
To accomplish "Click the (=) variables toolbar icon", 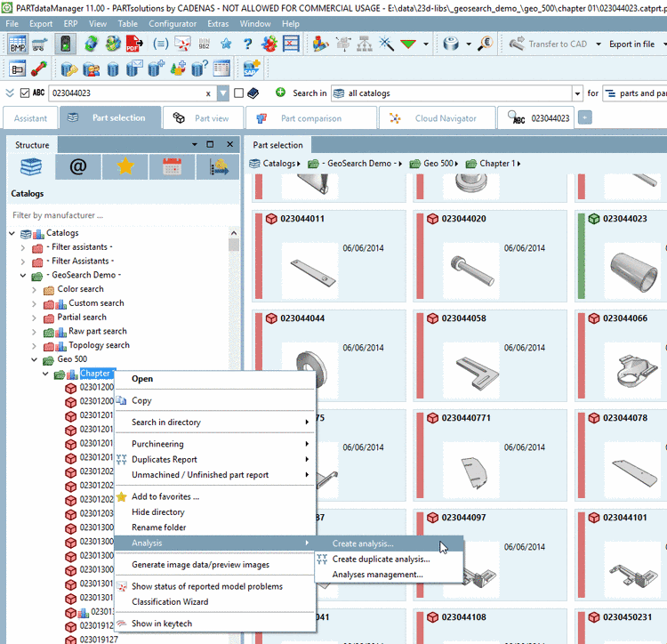I will coord(160,44).
